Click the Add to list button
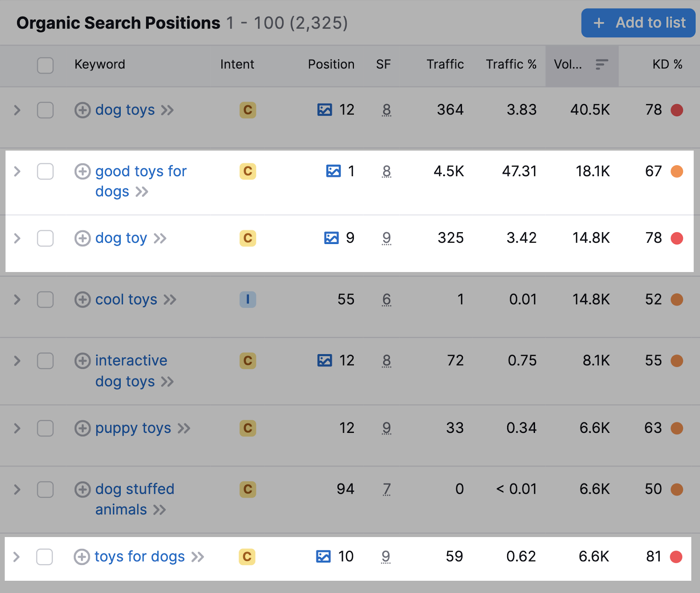 coord(638,23)
